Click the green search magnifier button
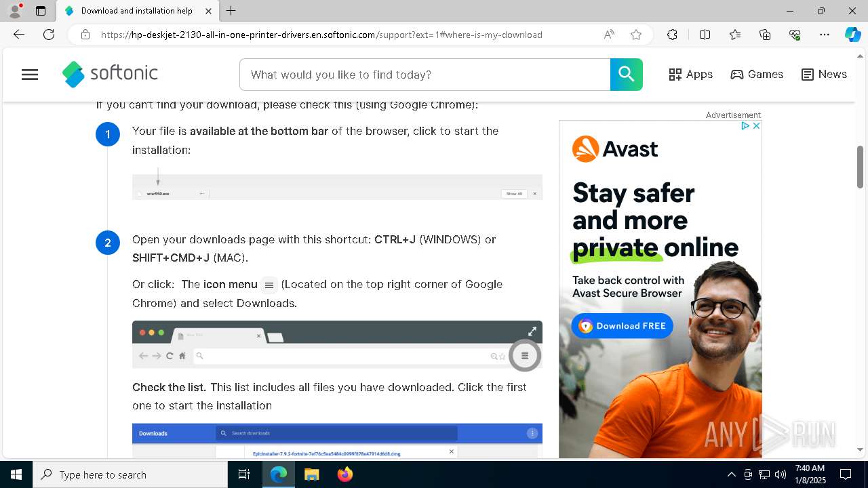Screen dimensions: 868x488 [626, 75]
